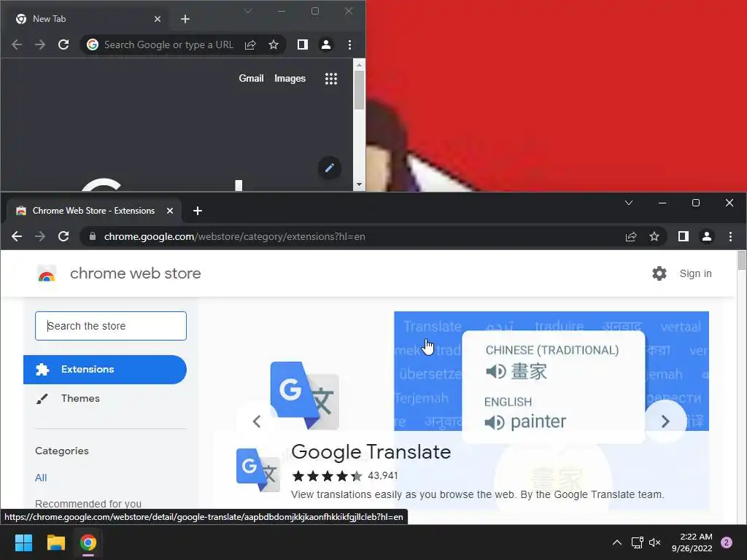Bookmark the Web Store page
747x560 pixels.
(654, 236)
